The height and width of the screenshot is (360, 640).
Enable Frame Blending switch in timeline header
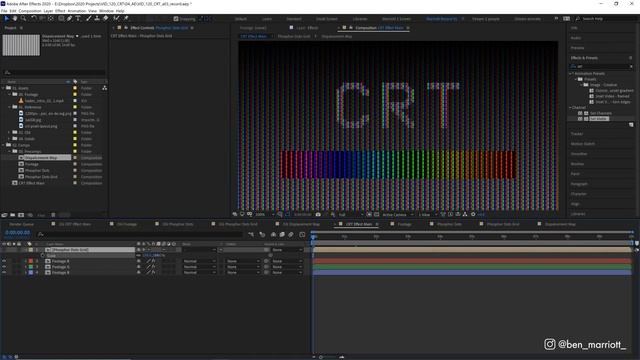click(x=282, y=234)
